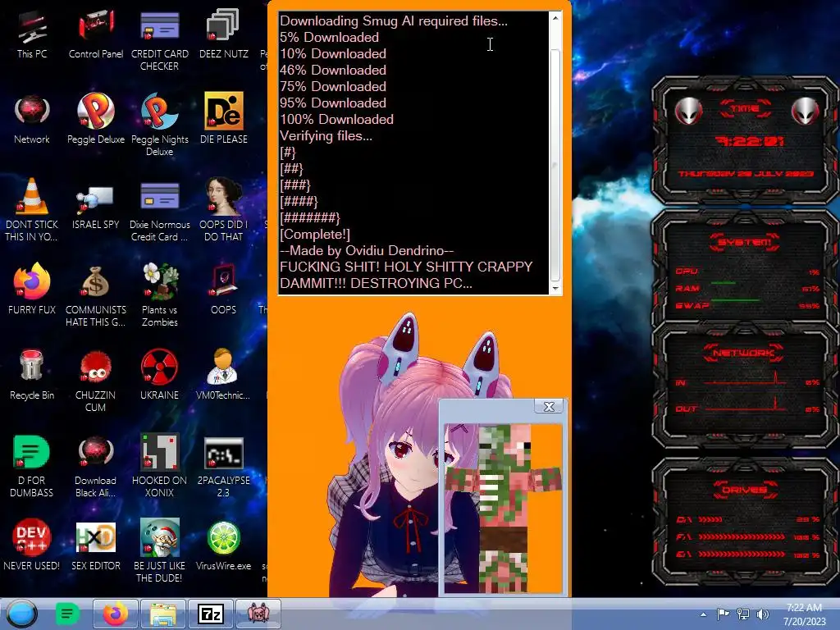Screen dimensions: 840x630
Task: Open the Control Panel desktop icon
Action: tap(96, 33)
